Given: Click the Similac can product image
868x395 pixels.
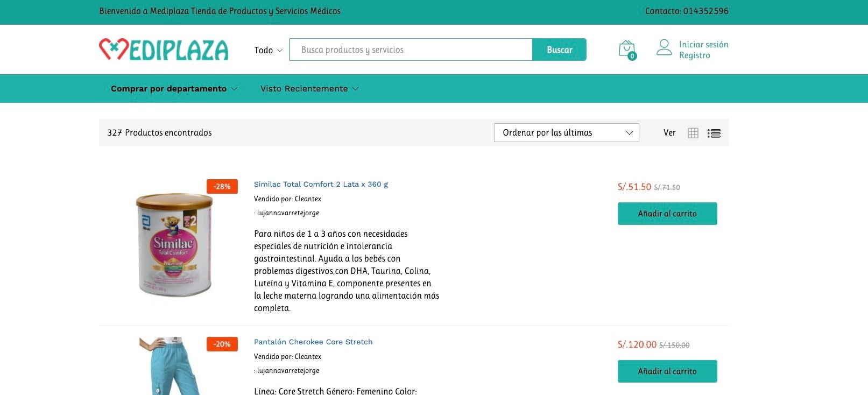Looking at the screenshot, I should click(x=173, y=245).
